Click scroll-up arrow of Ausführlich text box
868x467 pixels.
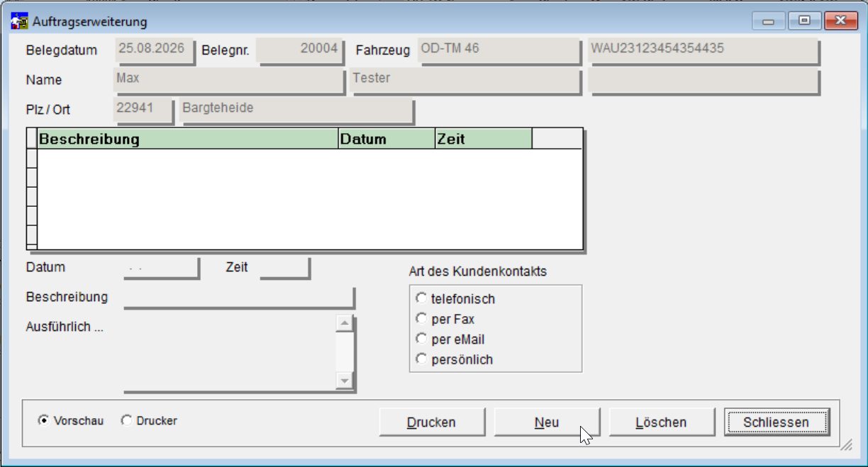[345, 324]
